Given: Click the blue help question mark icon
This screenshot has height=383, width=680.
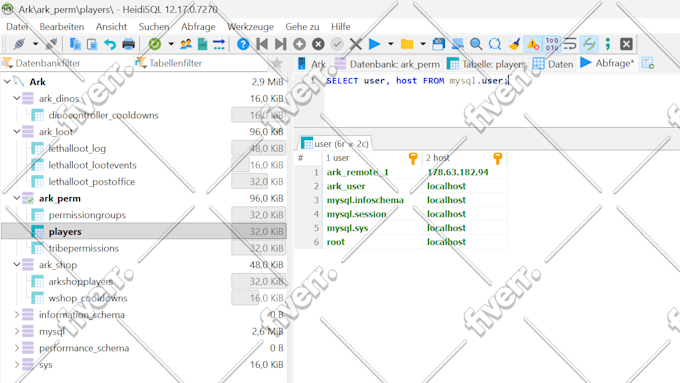Looking at the screenshot, I should point(243,44).
